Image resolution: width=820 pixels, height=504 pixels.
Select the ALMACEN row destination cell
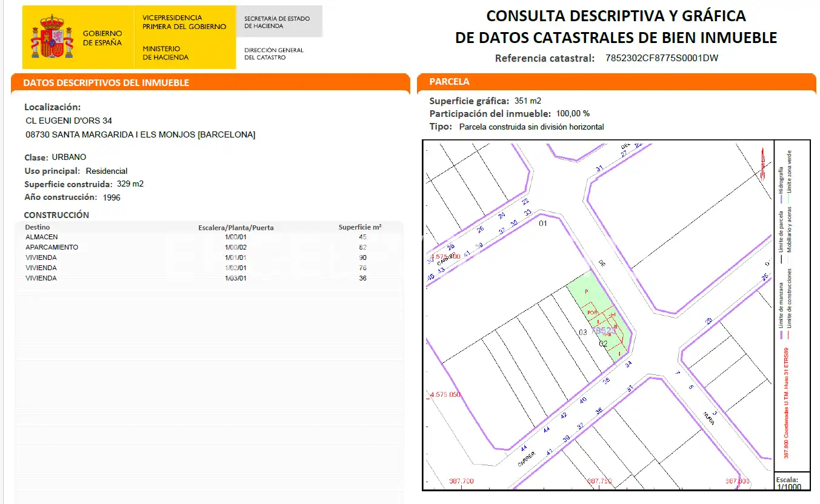[x=42, y=237]
